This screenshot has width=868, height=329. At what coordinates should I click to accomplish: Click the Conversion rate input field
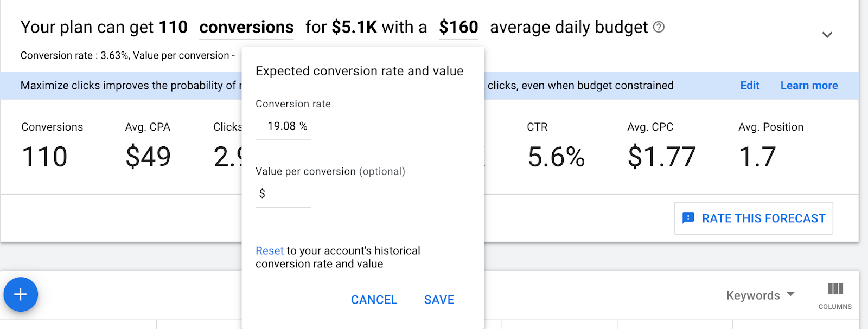[283, 126]
